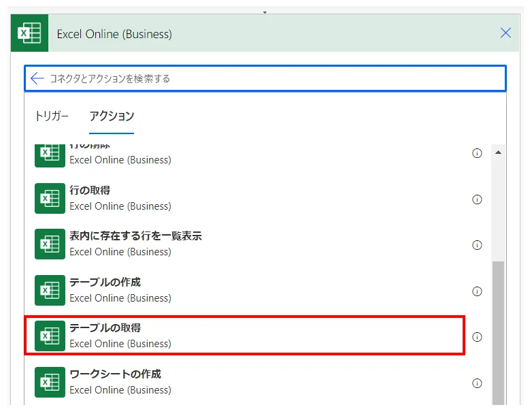
Task: Click the Excel Online (Business) header title
Action: tap(114, 34)
